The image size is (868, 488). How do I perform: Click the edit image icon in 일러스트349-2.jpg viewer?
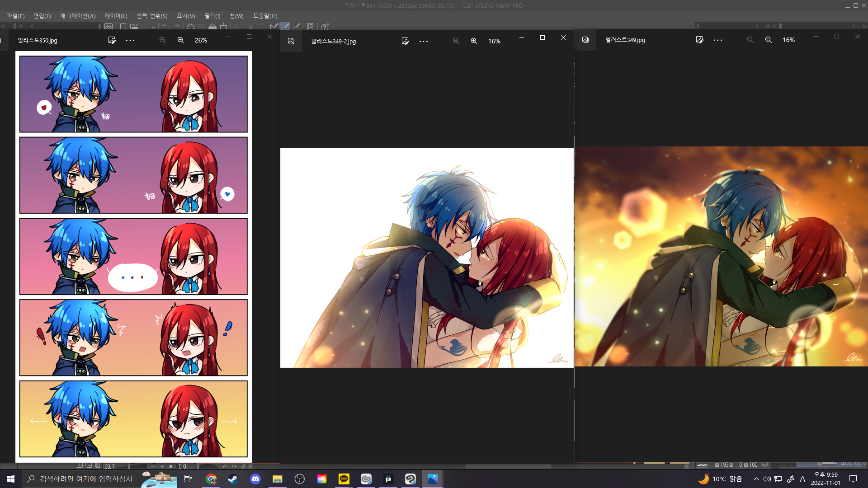[x=406, y=41]
